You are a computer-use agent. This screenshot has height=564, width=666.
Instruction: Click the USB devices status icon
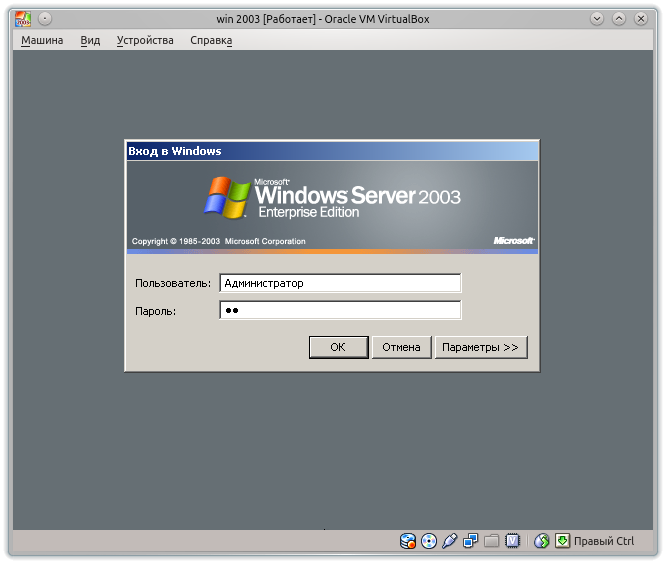point(449,541)
